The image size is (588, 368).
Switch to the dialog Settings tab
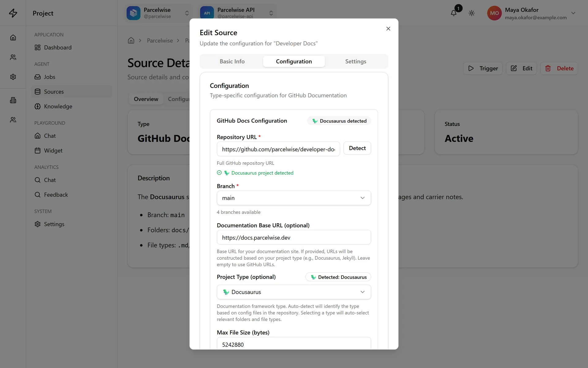(x=356, y=61)
